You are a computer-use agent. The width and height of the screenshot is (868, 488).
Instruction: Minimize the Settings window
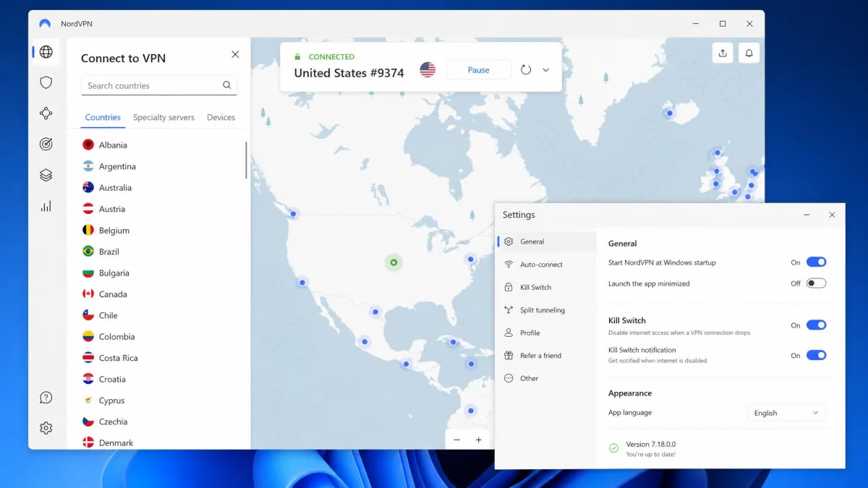click(807, 215)
